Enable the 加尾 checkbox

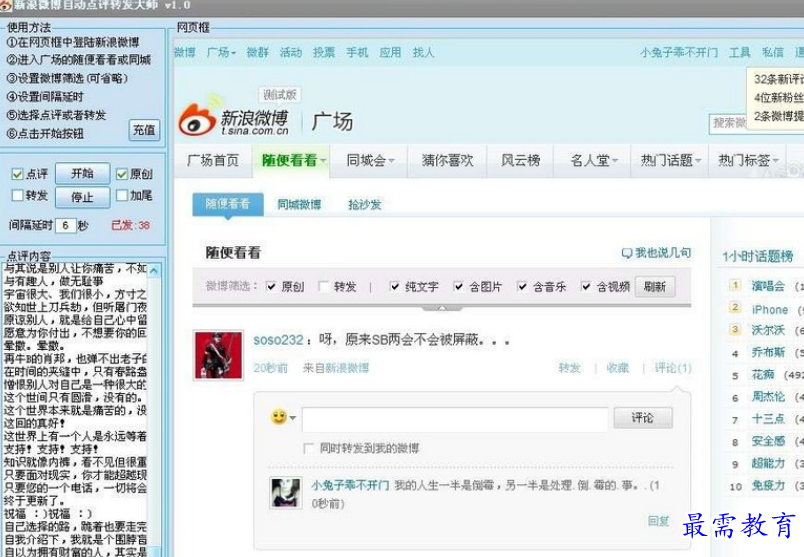(122, 195)
